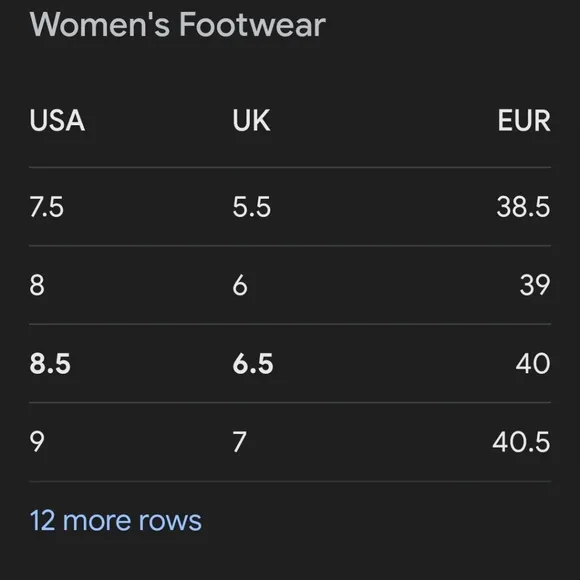Click UK size 5.5 cell

pos(252,206)
